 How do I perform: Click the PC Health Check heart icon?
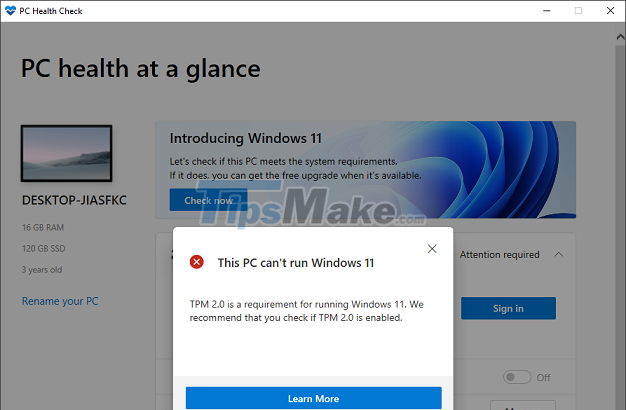pos(10,11)
